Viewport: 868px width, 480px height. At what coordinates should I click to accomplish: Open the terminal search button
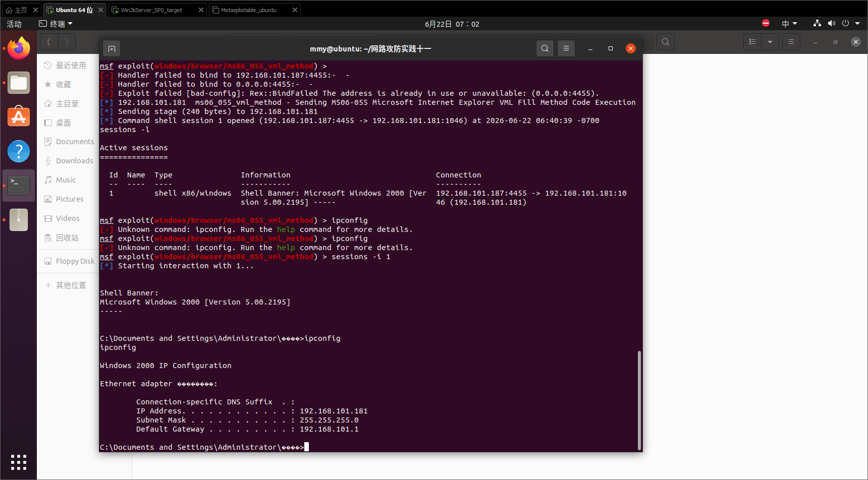(x=545, y=48)
